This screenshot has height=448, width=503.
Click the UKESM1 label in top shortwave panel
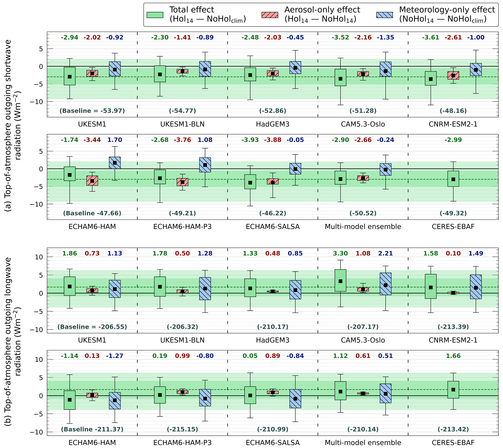(x=92, y=124)
